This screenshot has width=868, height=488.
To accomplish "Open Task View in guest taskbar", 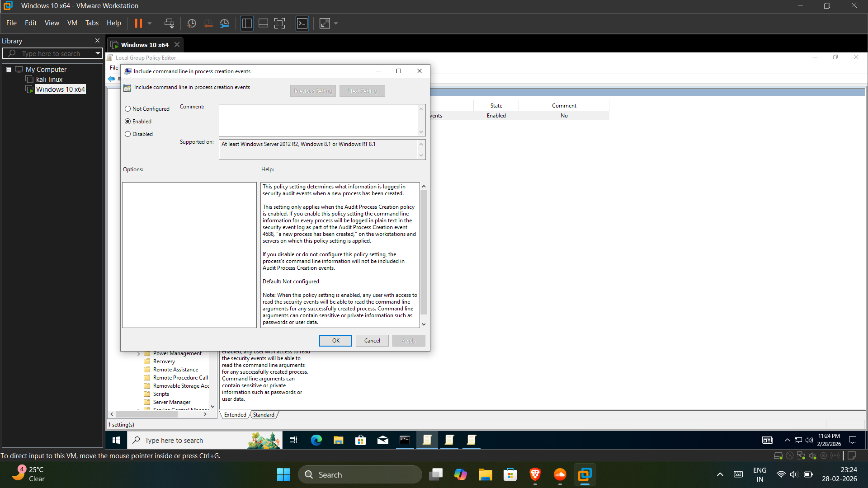I will click(x=293, y=440).
